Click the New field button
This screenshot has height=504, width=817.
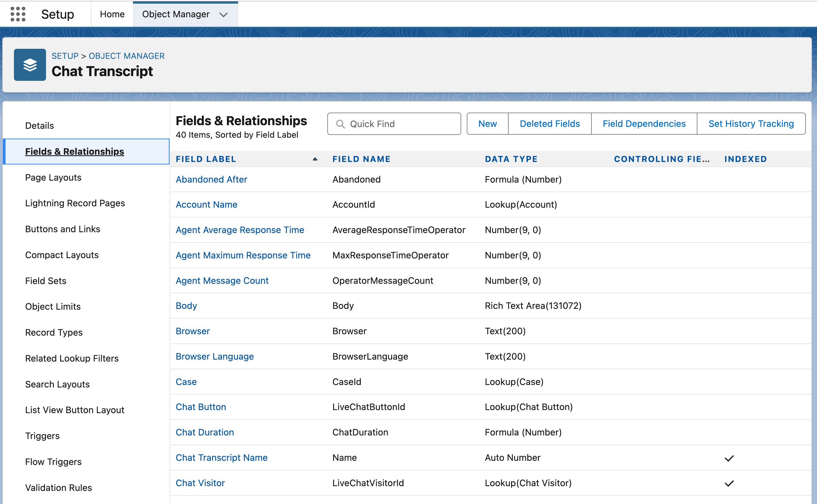click(x=488, y=124)
